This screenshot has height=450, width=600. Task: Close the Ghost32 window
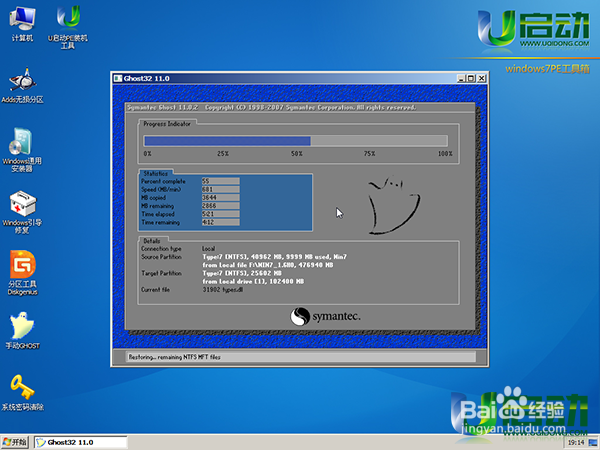pyautogui.click(x=481, y=78)
